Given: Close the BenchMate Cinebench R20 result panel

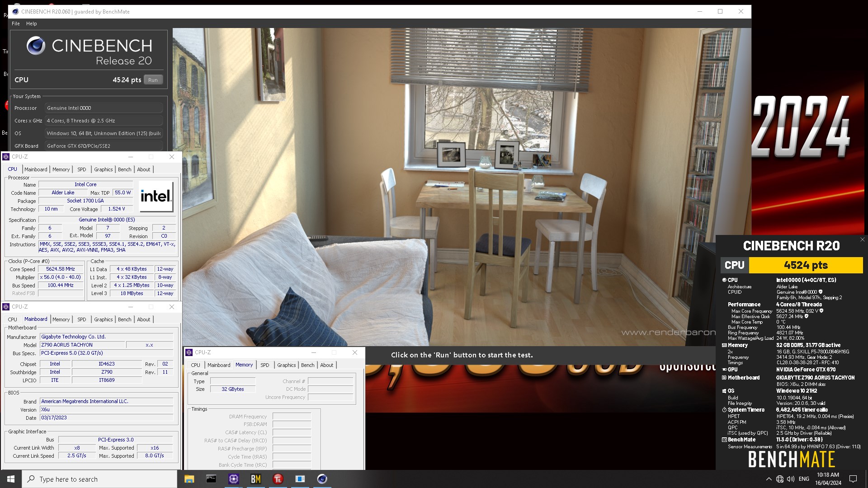Looking at the screenshot, I should (862, 240).
